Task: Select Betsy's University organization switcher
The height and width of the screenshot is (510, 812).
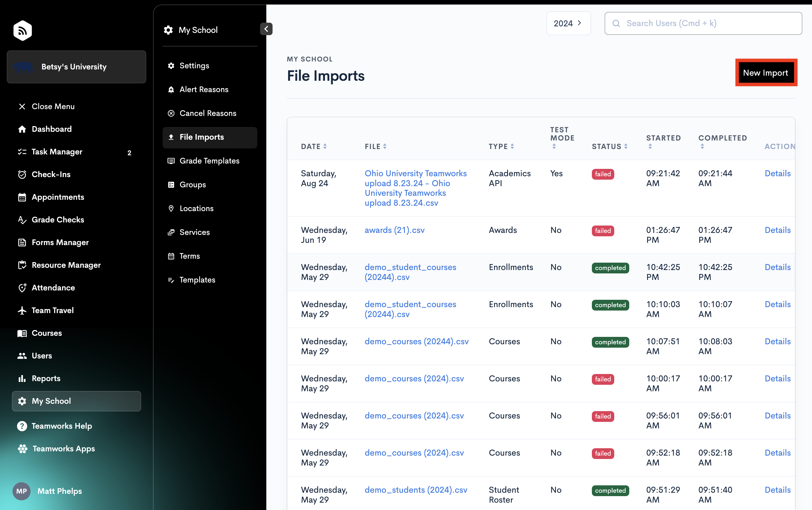Action: [76, 67]
